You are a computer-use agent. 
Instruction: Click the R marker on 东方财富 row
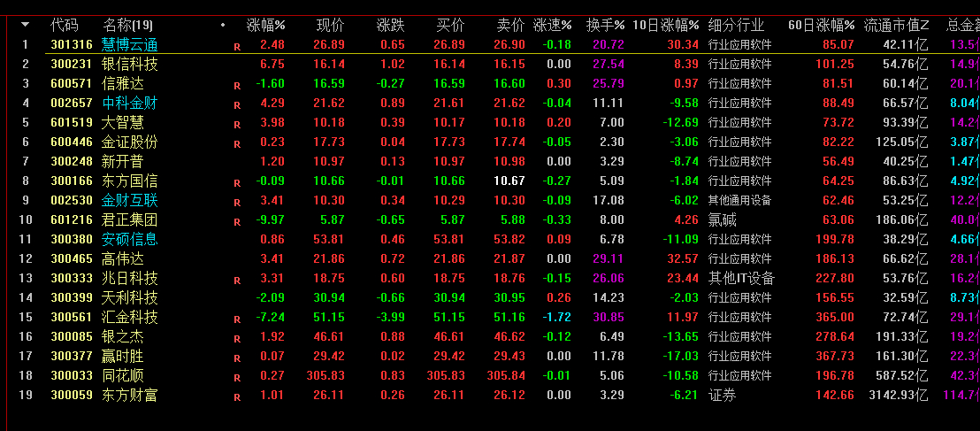coord(237,397)
